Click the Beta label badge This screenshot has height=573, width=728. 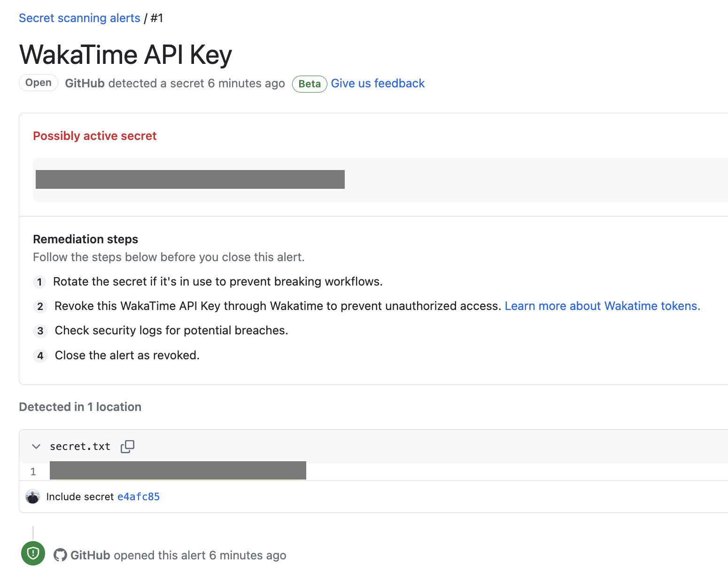click(310, 84)
